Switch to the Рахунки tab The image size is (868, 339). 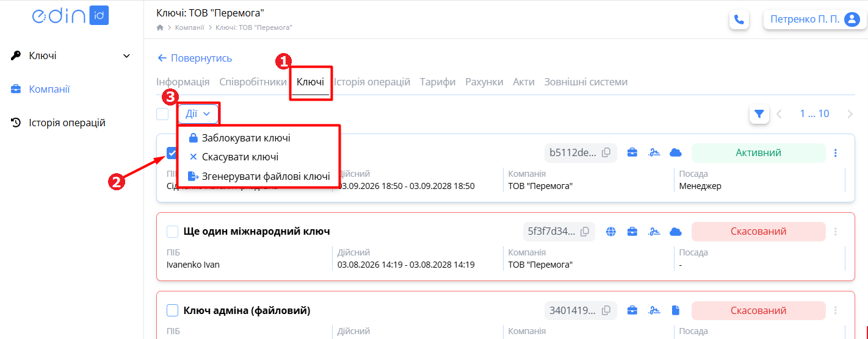pos(484,82)
